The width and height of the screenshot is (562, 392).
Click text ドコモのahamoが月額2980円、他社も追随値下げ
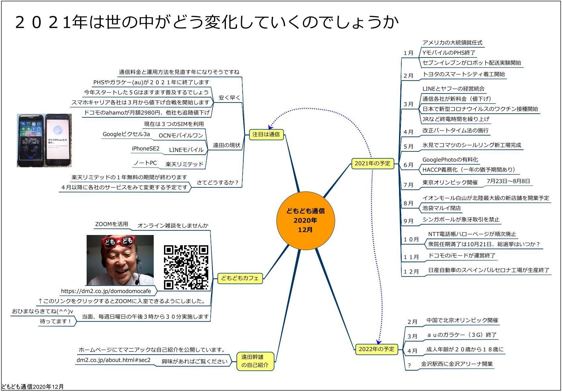146,113
